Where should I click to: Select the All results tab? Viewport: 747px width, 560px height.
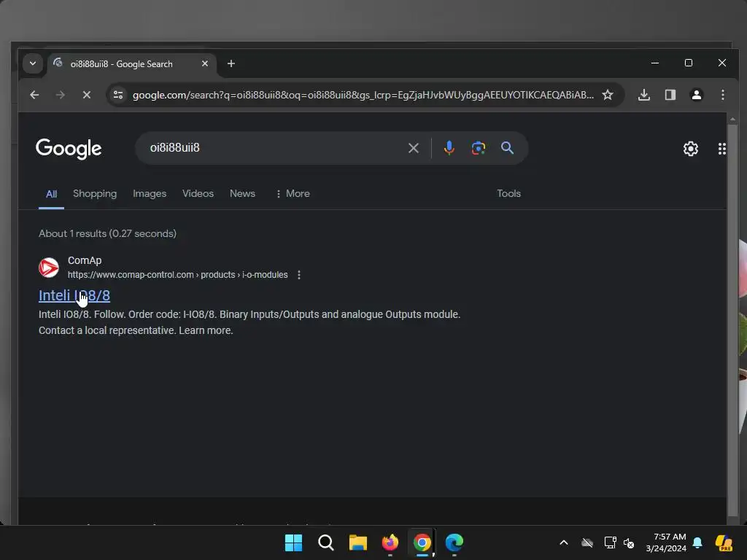point(52,194)
